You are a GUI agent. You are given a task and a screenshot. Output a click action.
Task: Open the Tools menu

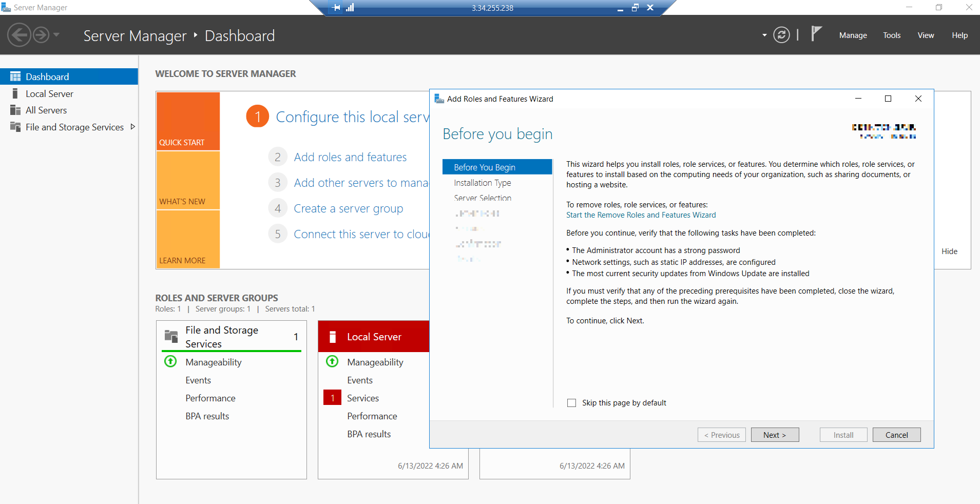tap(892, 35)
